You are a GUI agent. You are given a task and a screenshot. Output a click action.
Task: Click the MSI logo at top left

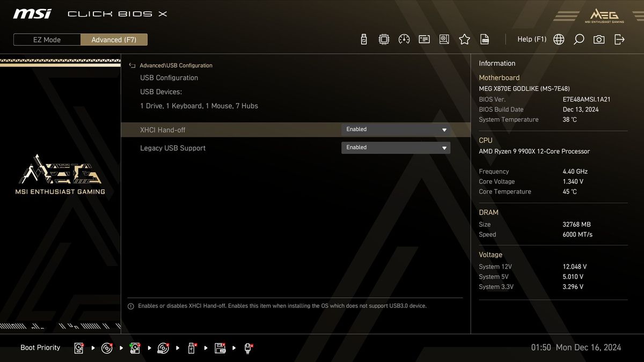pos(32,13)
